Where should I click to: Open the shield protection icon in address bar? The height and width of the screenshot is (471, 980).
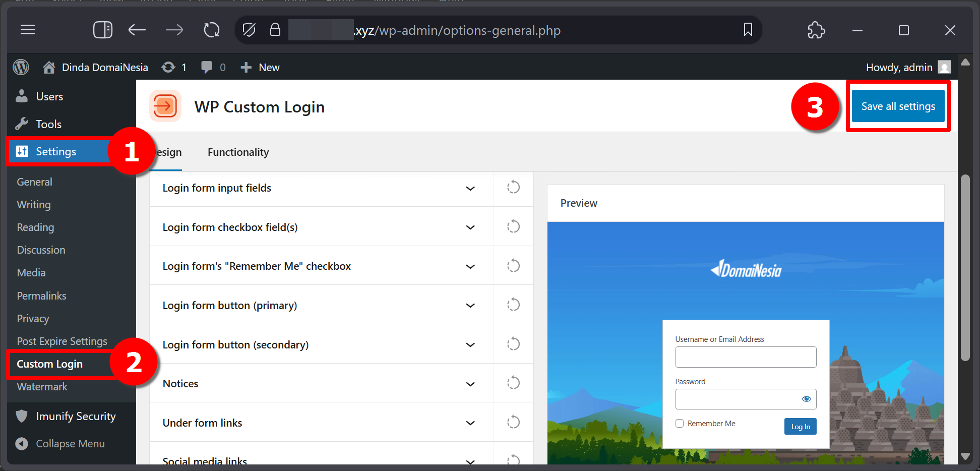click(x=249, y=30)
